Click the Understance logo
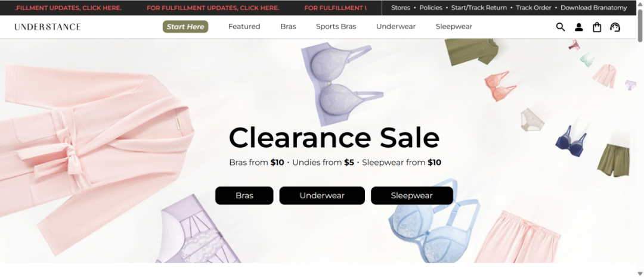The width and height of the screenshot is (644, 277). [x=48, y=27]
